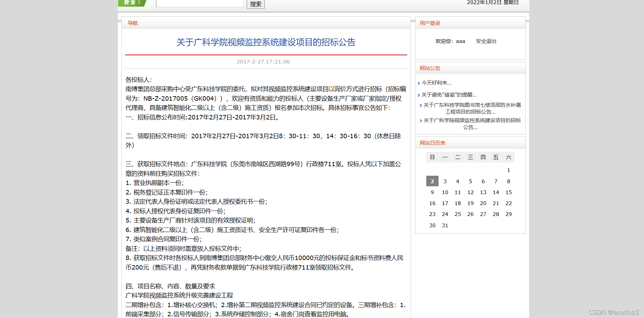
Task: Click the 导航 navigation header label
Action: (x=133, y=23)
